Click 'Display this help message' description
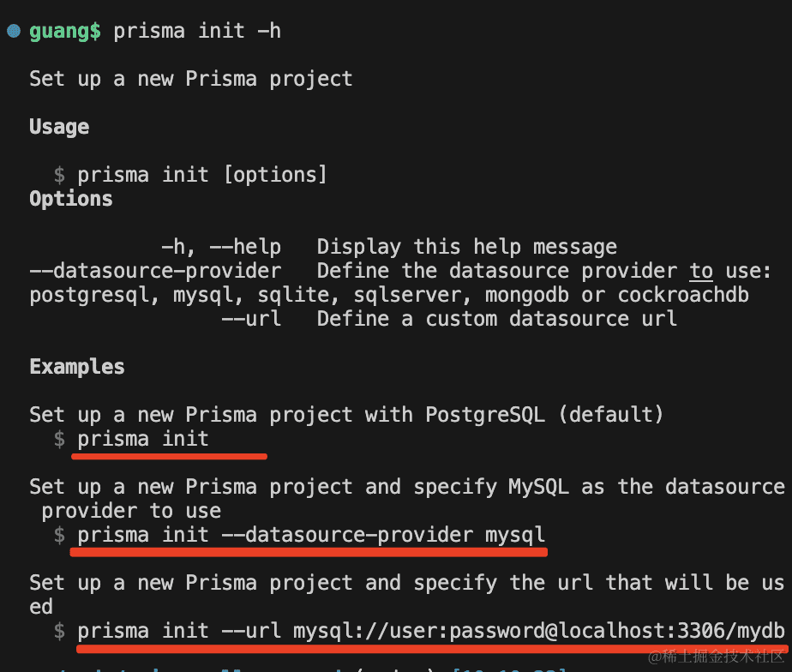 [x=466, y=247]
